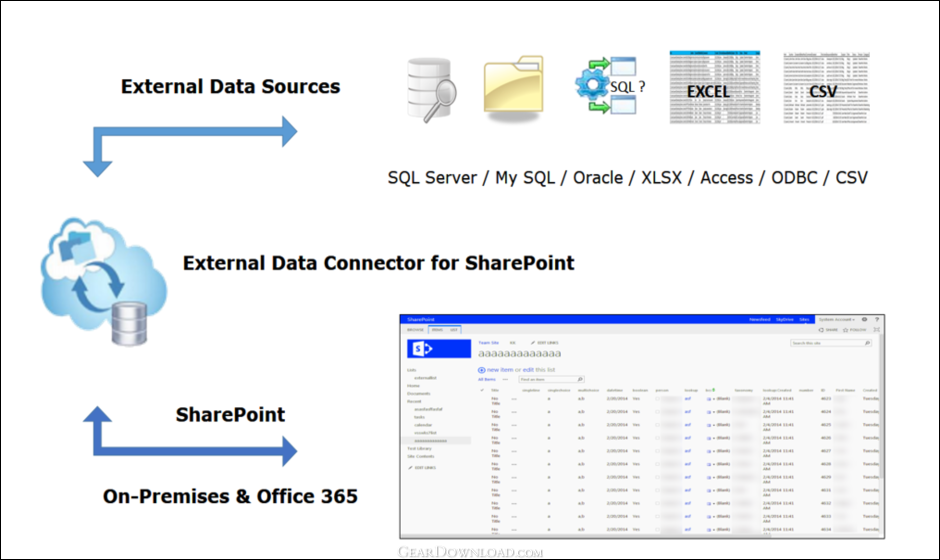Click the ID column header
Viewport: 940px width, 560px height.
(x=823, y=390)
